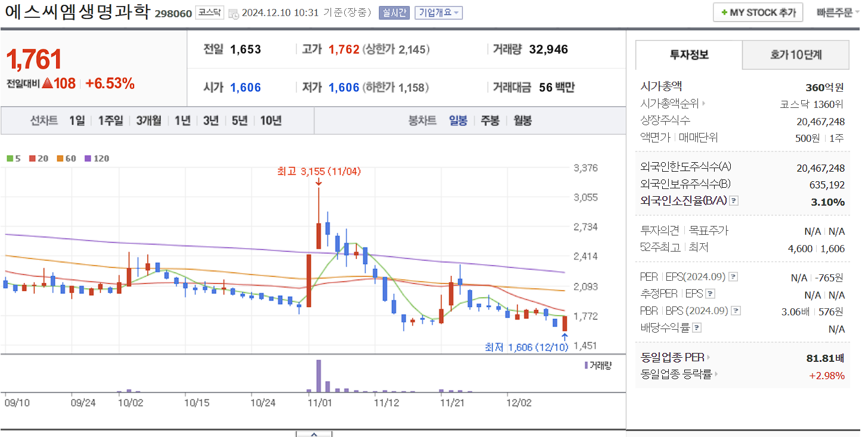The image size is (868, 437).
Task: Enable 실시간 real-time quote mode
Action: [x=394, y=12]
